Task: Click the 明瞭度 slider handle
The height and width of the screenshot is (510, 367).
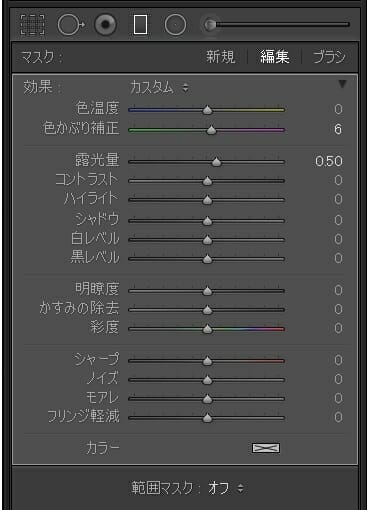Action: 207,291
